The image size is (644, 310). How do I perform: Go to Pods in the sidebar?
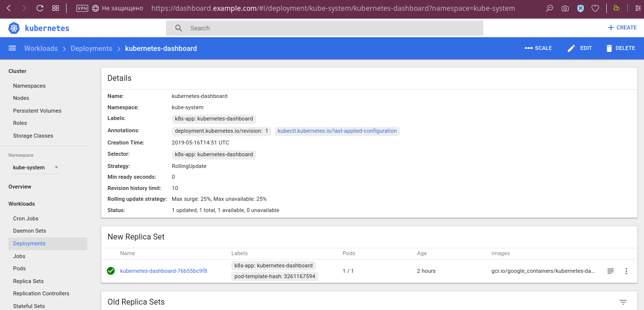click(x=20, y=268)
